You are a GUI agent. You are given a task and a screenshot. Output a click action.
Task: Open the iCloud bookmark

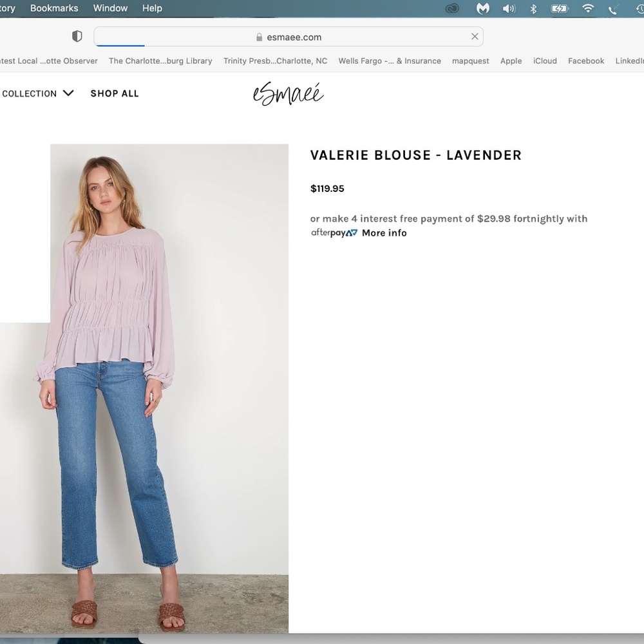click(x=545, y=61)
